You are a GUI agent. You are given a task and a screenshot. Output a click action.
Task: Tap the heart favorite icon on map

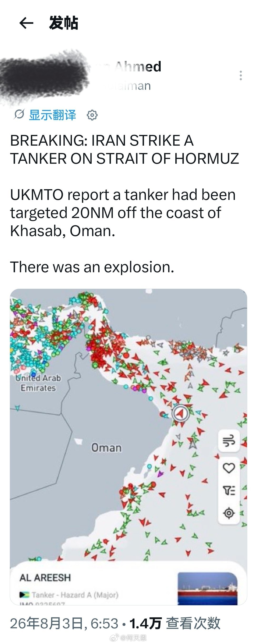coord(229,468)
